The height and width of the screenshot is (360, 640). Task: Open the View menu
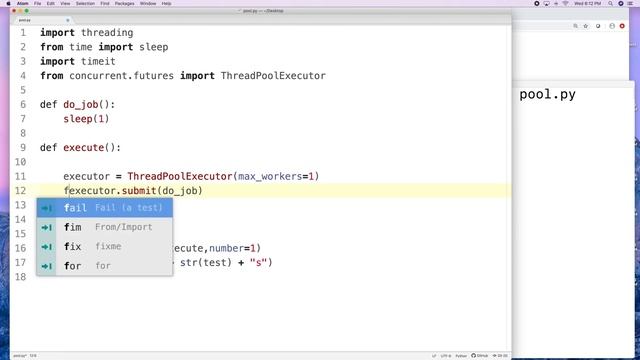(x=65, y=3)
